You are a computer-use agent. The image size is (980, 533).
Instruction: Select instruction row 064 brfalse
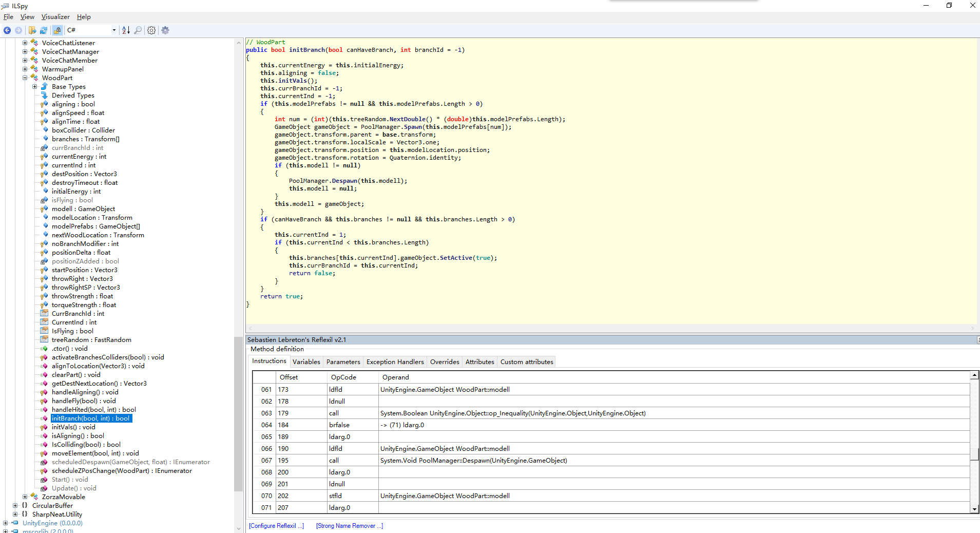point(611,425)
